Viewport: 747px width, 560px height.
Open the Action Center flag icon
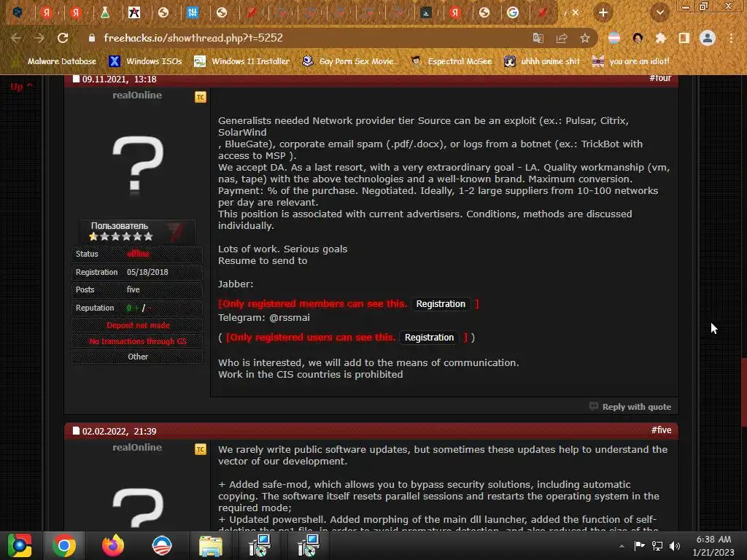pyautogui.click(x=639, y=545)
